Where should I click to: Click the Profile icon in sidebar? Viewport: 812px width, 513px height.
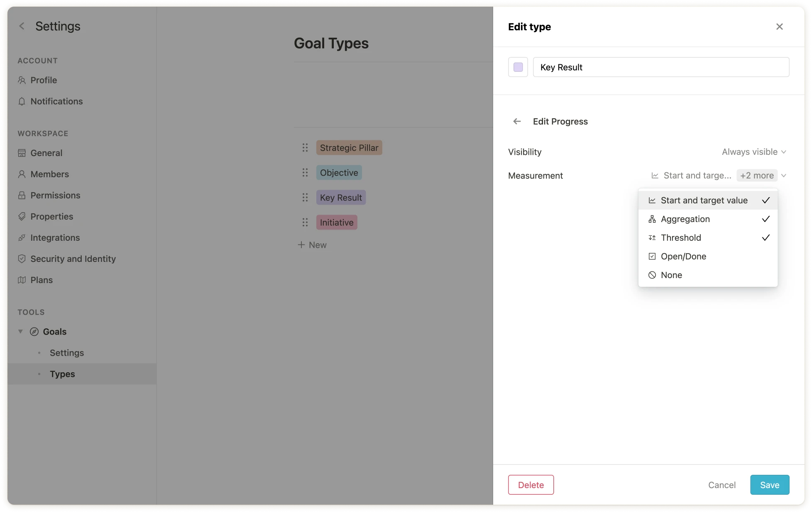22,80
